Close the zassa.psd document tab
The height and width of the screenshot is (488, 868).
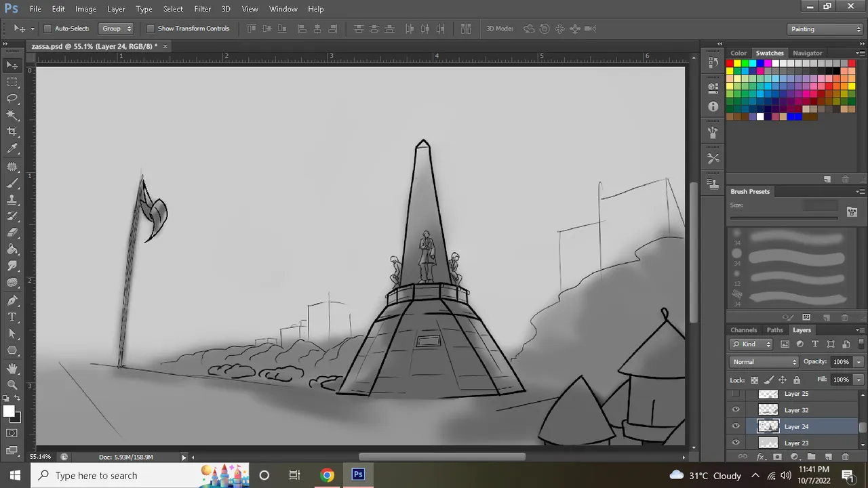pos(165,46)
